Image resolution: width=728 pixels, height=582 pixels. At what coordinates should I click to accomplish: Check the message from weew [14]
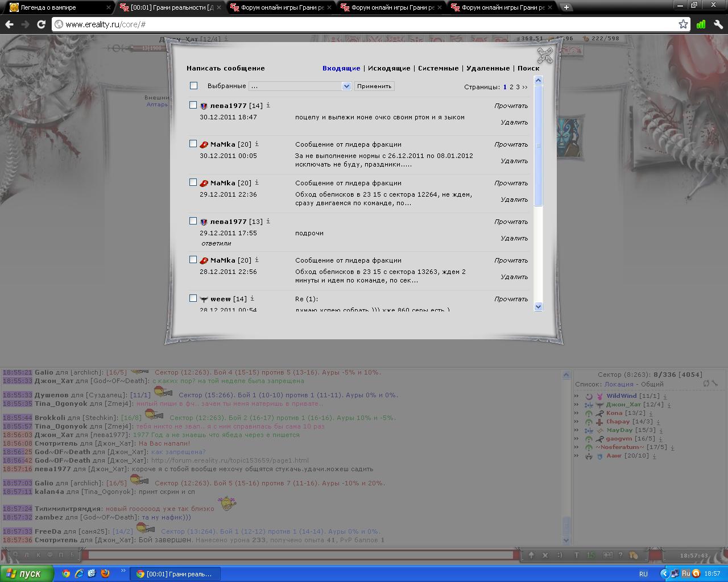(193, 298)
